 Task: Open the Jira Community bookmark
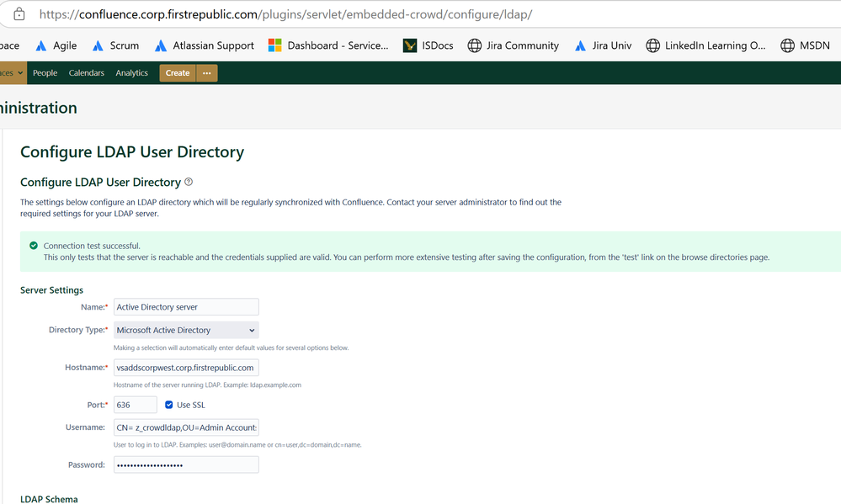point(514,45)
